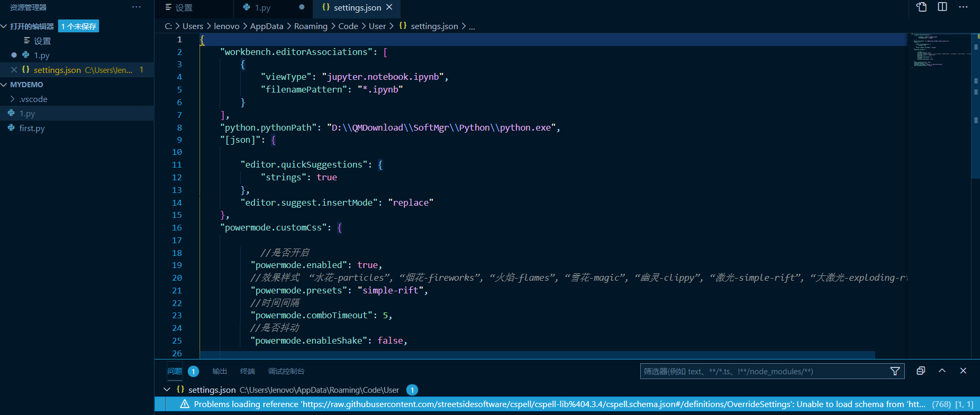
Task: Open explorer more actions ellipsis menu
Action: click(137, 7)
